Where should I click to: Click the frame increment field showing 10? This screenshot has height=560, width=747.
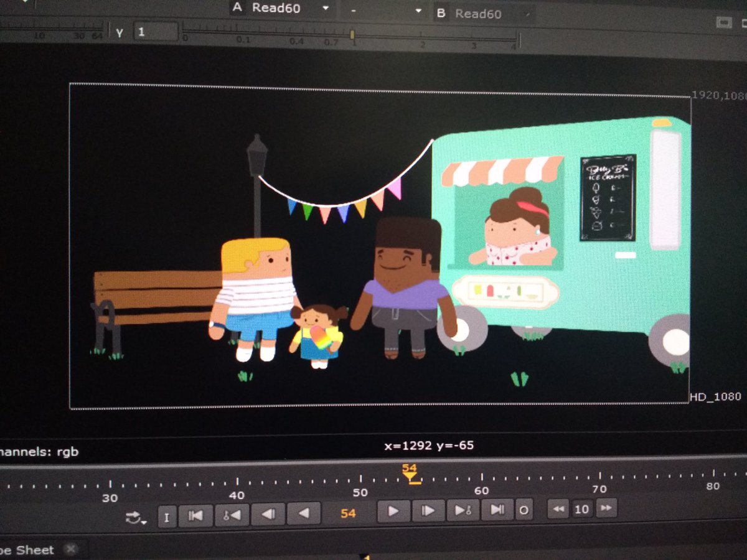[x=581, y=508]
